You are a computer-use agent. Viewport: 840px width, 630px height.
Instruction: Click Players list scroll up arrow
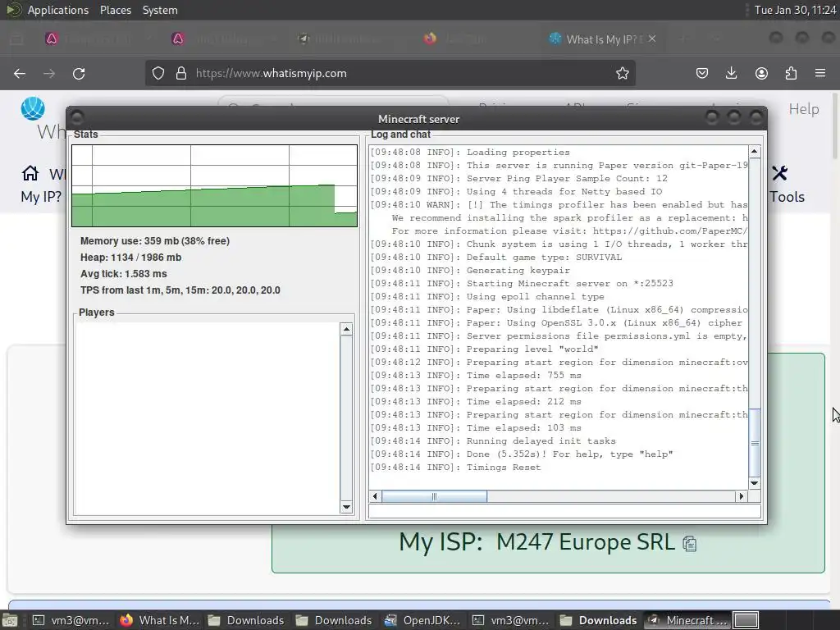click(x=346, y=329)
